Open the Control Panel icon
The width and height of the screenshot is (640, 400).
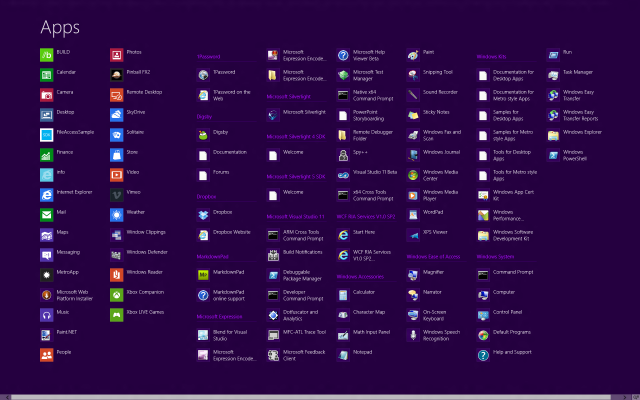pos(483,315)
